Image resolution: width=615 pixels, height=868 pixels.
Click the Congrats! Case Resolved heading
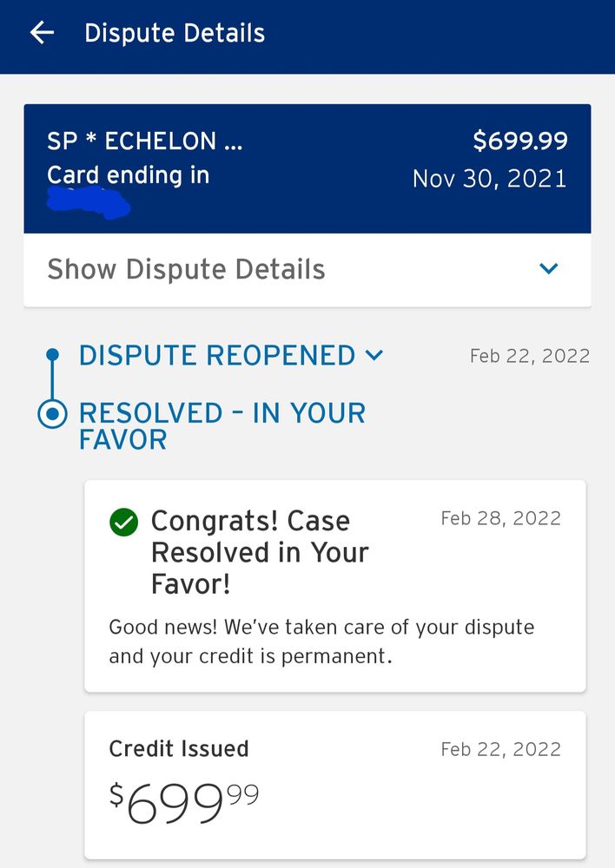[260, 552]
